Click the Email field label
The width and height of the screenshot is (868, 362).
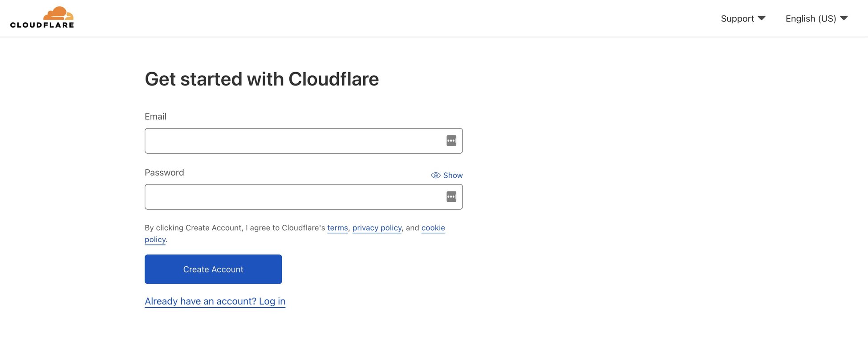(x=155, y=117)
